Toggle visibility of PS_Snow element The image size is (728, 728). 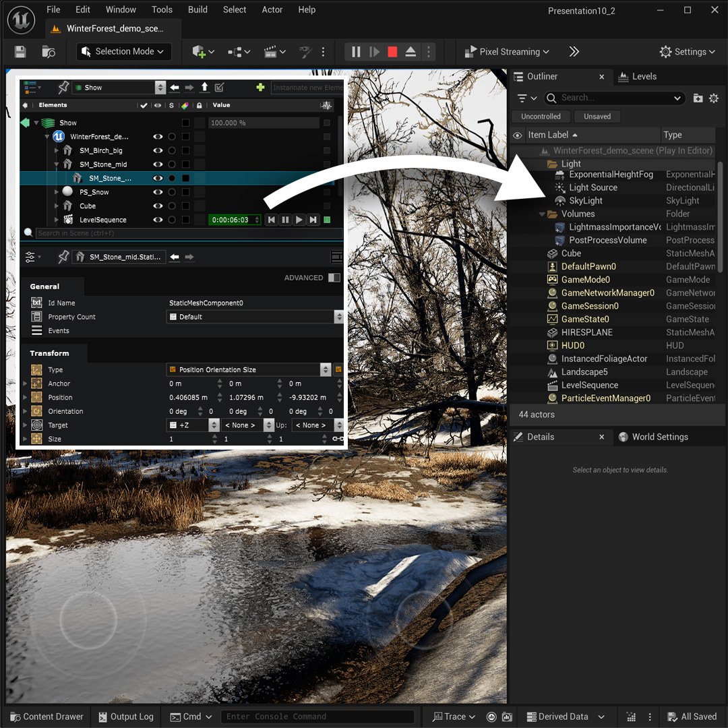[x=158, y=191]
